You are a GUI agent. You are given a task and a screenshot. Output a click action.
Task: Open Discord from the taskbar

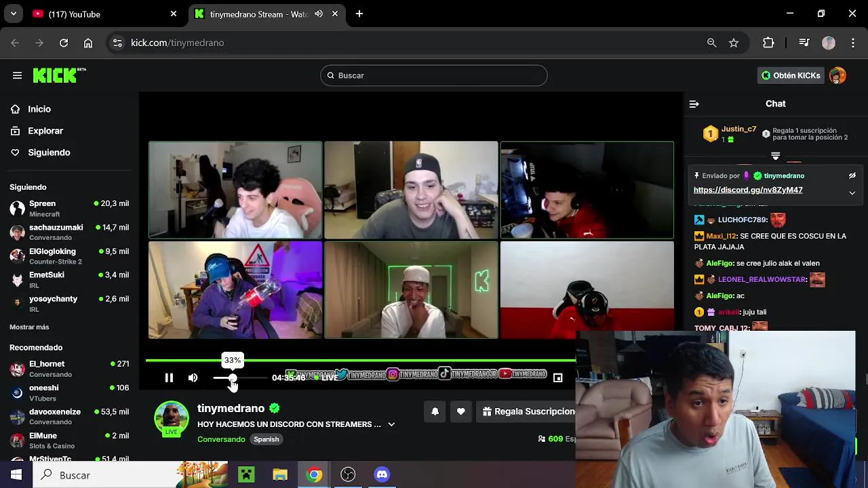(382, 475)
